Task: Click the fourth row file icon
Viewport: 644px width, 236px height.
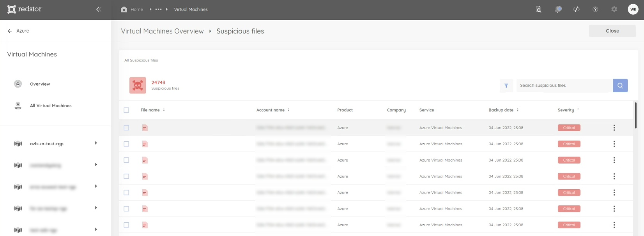Action: tap(145, 176)
